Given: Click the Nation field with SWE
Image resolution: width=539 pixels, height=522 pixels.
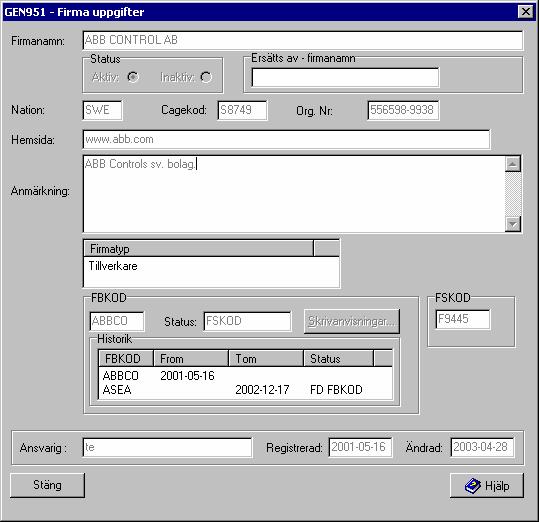Looking at the screenshot, I should point(102,110).
